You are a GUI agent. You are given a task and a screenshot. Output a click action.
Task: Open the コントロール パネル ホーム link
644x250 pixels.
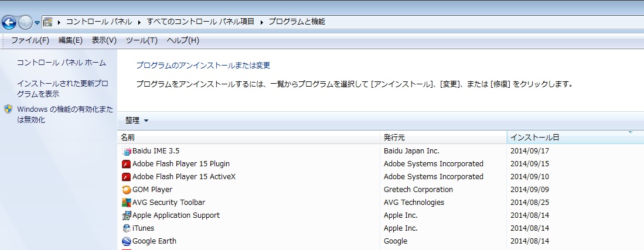tap(62, 63)
